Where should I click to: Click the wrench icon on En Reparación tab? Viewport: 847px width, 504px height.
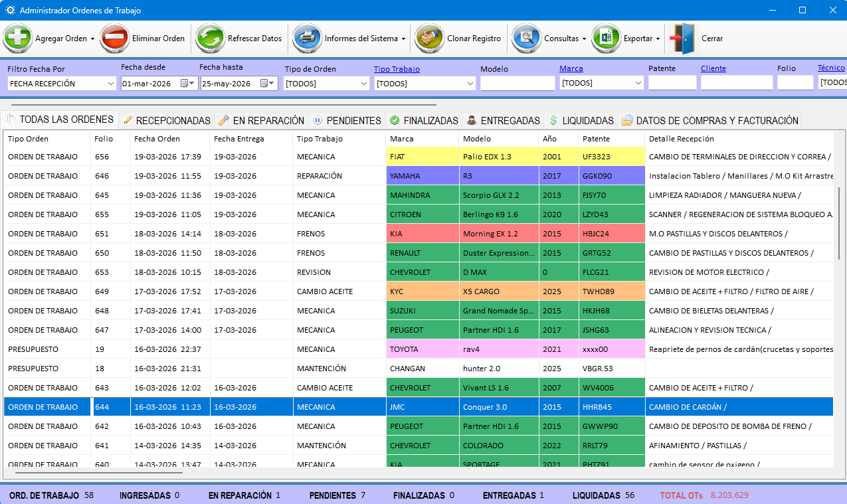223,120
